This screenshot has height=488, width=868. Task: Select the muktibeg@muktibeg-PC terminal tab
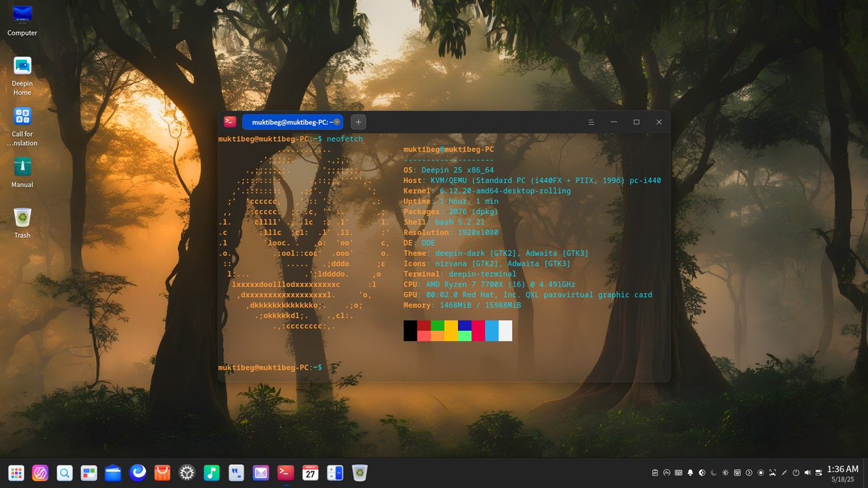point(292,122)
